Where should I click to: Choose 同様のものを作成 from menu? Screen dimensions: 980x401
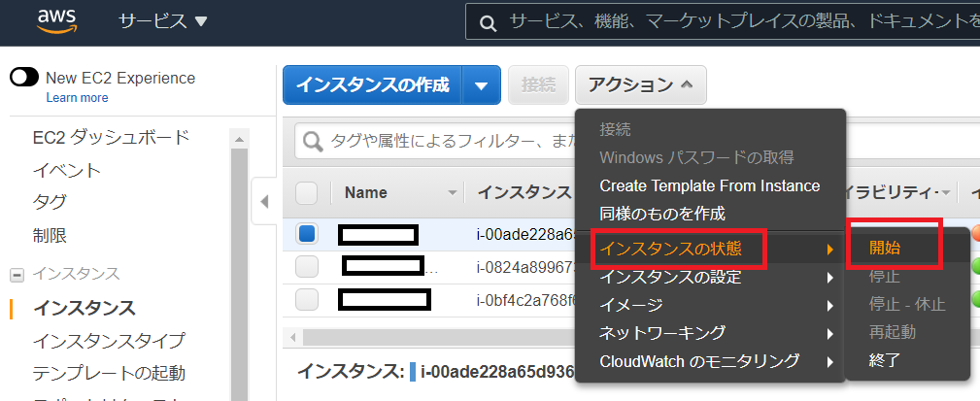662,214
